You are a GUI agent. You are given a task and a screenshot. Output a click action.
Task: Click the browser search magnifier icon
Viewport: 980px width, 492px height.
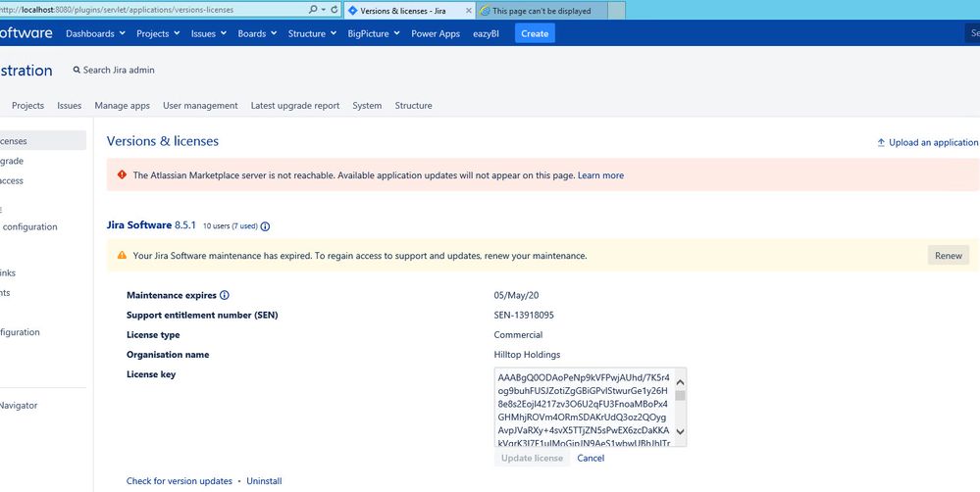point(313,10)
